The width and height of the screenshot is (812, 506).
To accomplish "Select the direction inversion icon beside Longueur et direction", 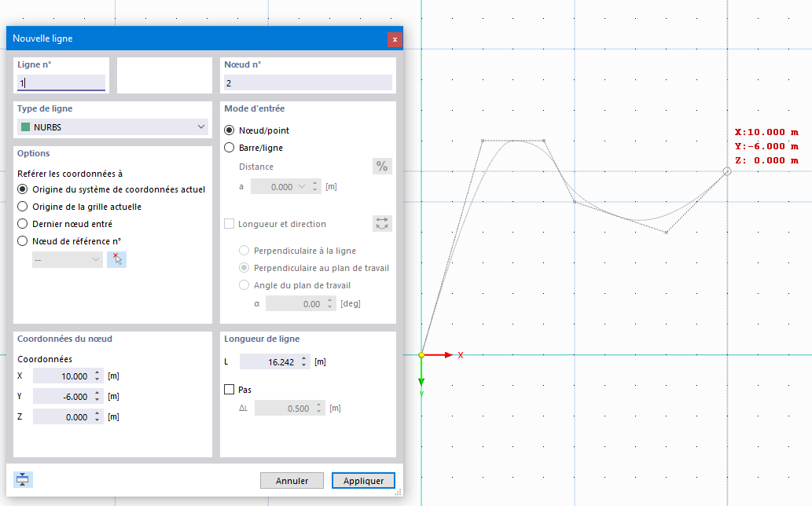I will click(382, 223).
